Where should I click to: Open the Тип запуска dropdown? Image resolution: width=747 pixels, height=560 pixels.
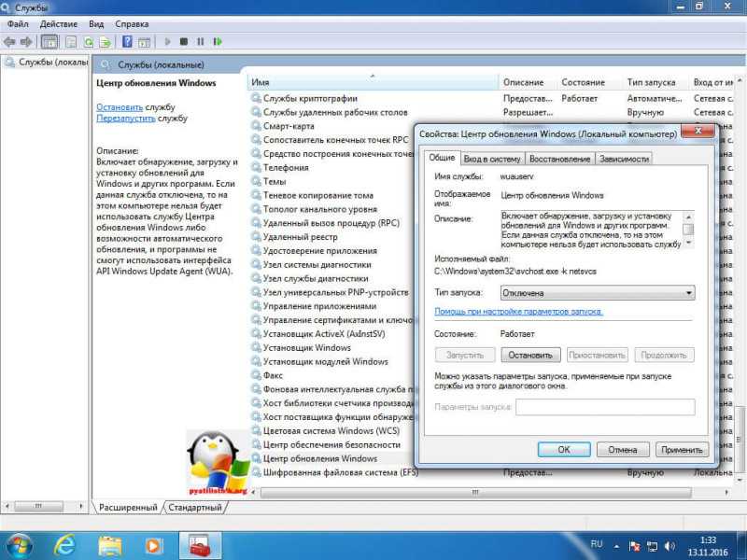(x=598, y=293)
